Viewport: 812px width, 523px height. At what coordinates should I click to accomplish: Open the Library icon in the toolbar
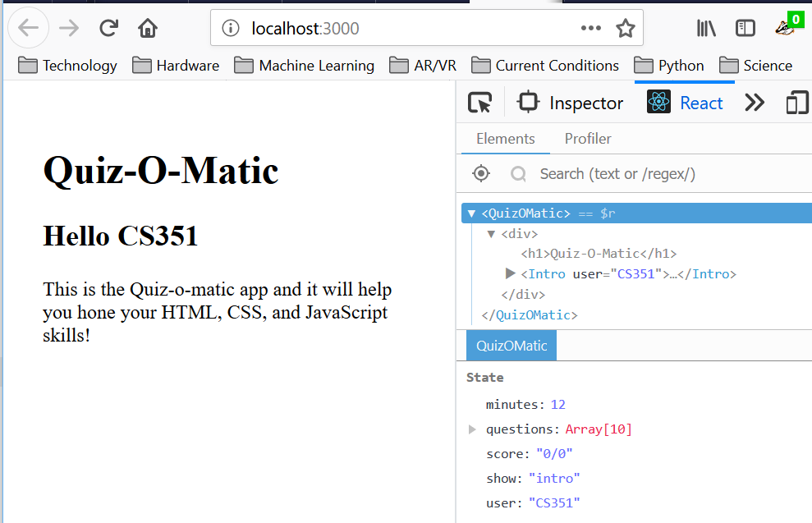click(706, 29)
